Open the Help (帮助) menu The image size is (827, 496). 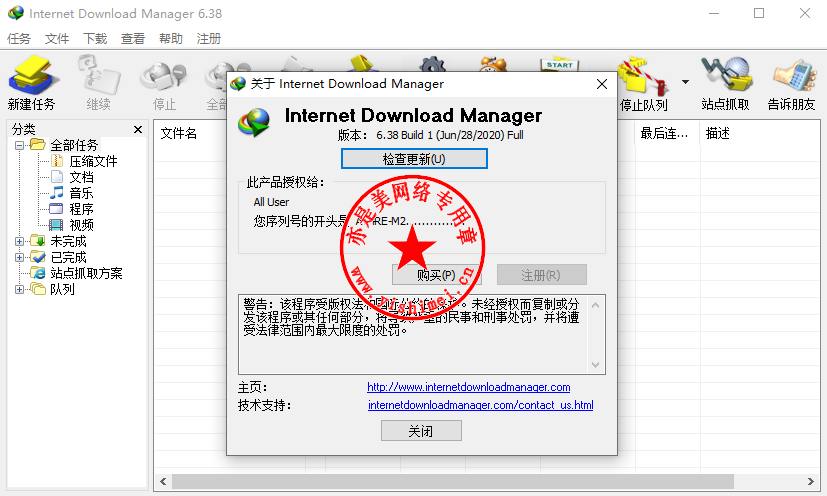coord(171,39)
